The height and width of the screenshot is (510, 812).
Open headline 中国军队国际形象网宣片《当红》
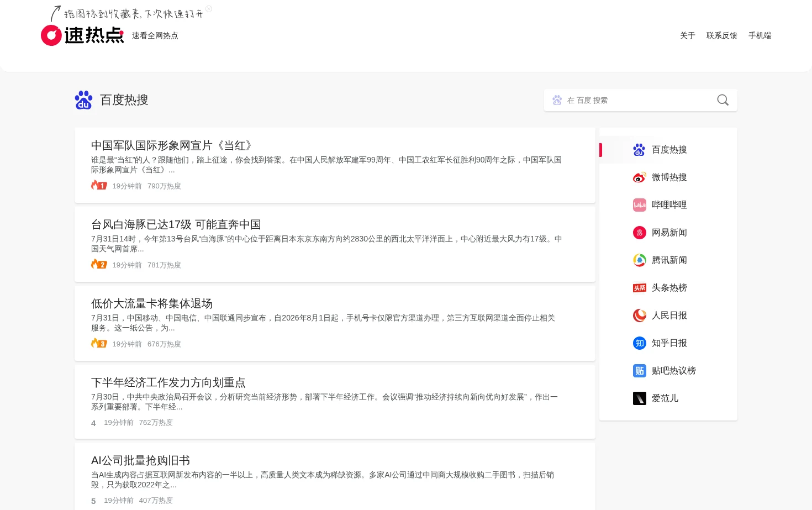[173, 145]
